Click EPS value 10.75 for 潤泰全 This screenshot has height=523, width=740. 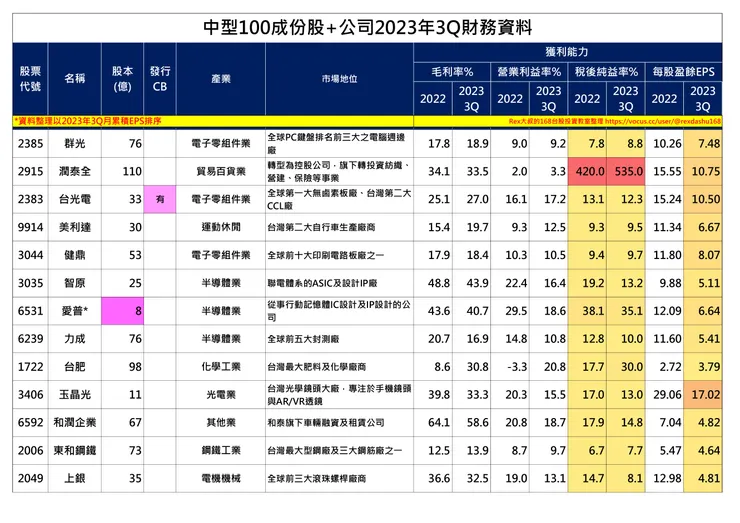[x=703, y=171]
